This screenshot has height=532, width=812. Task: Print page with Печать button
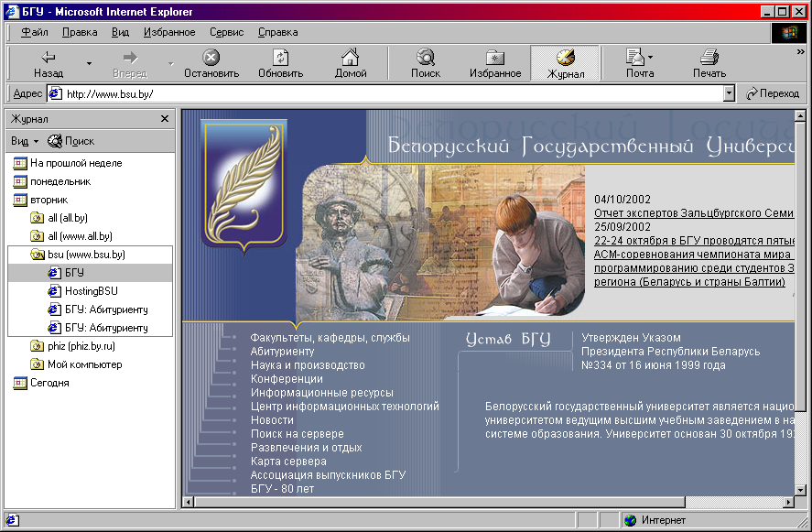(x=709, y=64)
